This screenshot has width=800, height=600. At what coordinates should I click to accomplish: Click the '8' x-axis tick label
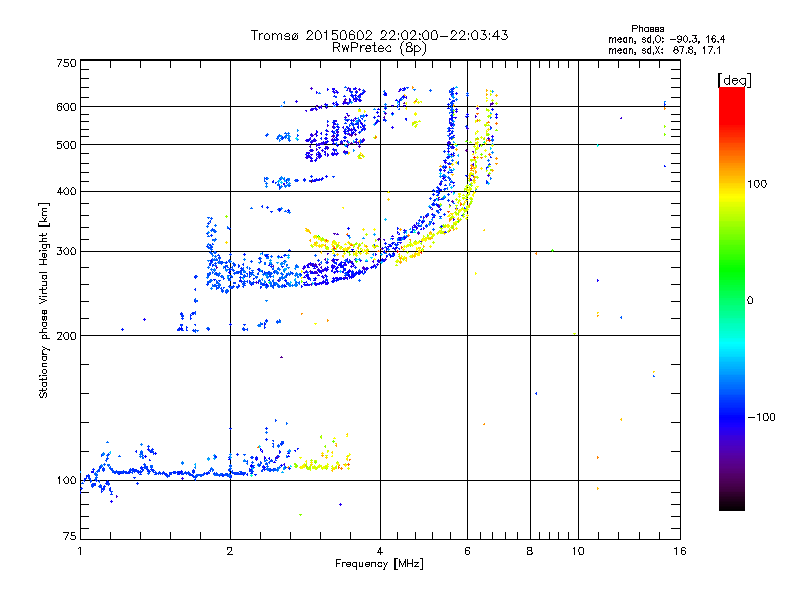[x=530, y=551]
